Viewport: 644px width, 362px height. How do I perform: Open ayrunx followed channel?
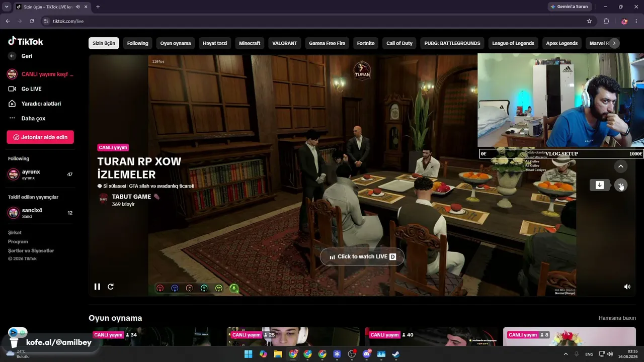40,174
